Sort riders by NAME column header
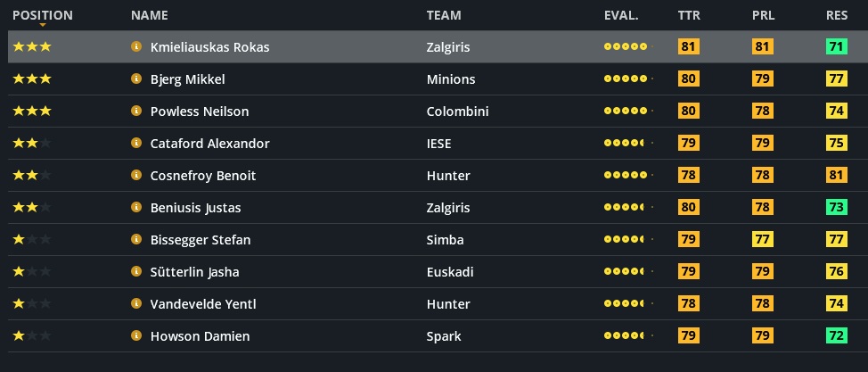 coord(149,15)
